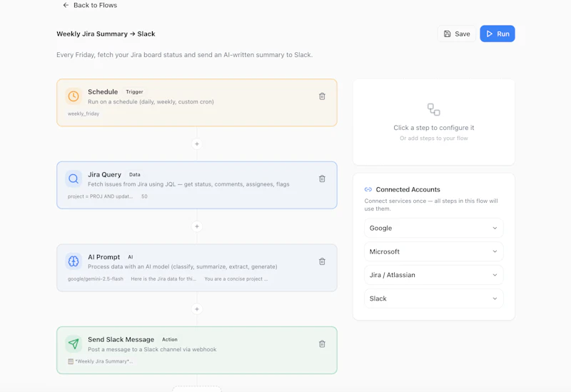
Task: Delete the Send Slack Message step
Action: click(322, 344)
